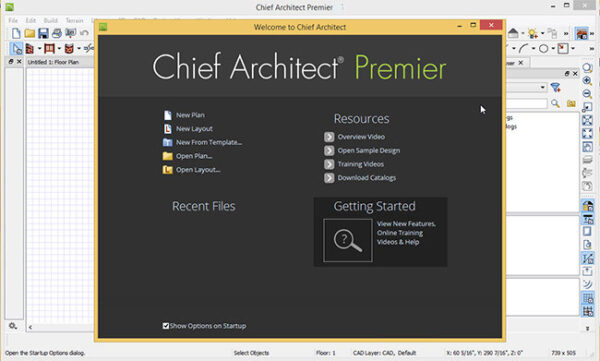Click the Zoom magnifier tool on right toolbar
The width and height of the screenshot is (600, 361).
tap(587, 68)
